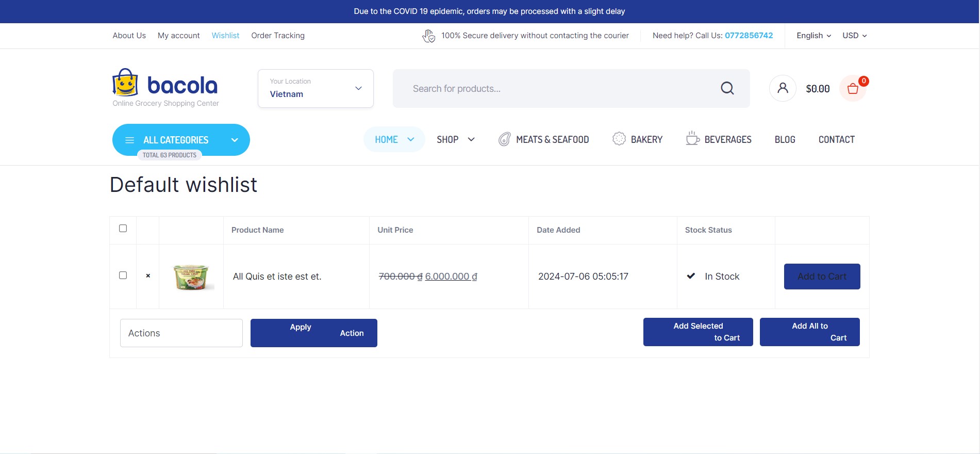Click the Add All to Cart button
This screenshot has height=454, width=980.
click(809, 332)
